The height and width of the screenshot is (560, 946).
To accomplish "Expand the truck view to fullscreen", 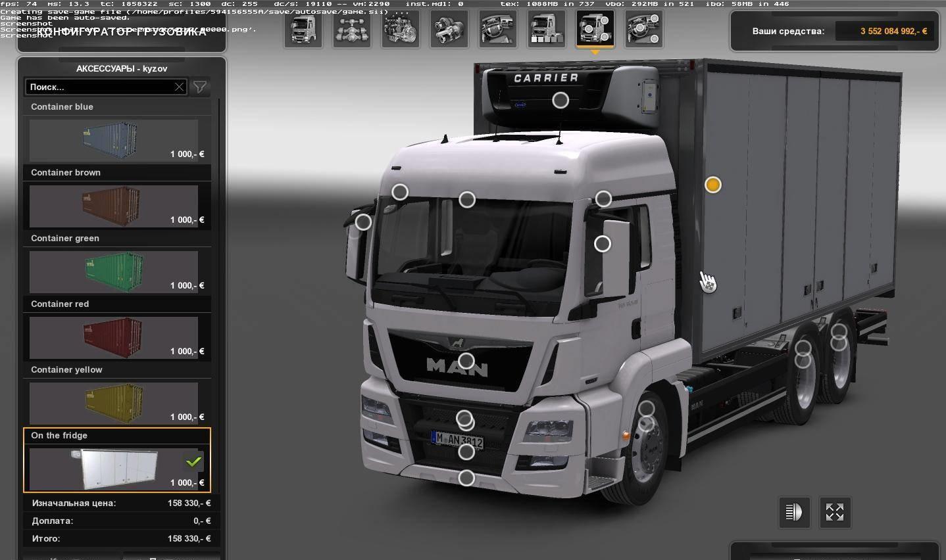I will click(835, 512).
